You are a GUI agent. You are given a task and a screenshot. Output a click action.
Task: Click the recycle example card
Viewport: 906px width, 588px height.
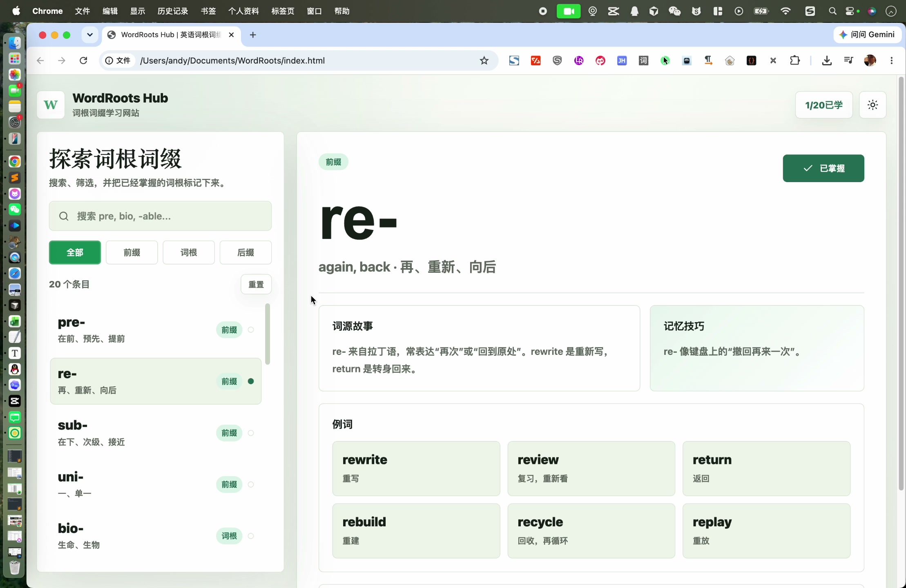[x=591, y=531]
